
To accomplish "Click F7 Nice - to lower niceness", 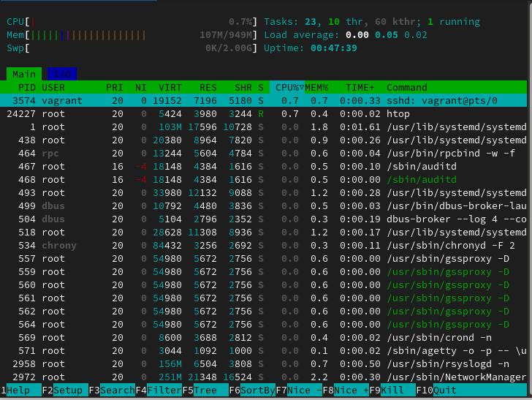I will [300, 390].
